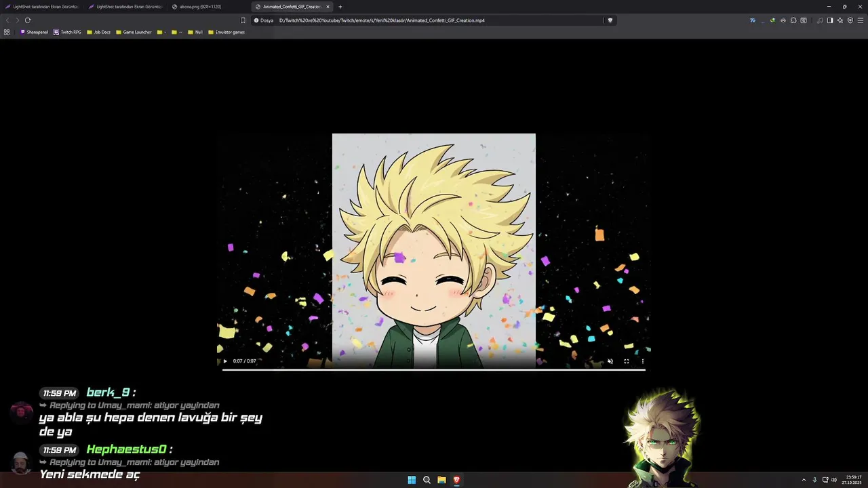Expand the Job Docs bookmark folder
Image resolution: width=868 pixels, height=488 pixels.
pyautogui.click(x=98, y=32)
